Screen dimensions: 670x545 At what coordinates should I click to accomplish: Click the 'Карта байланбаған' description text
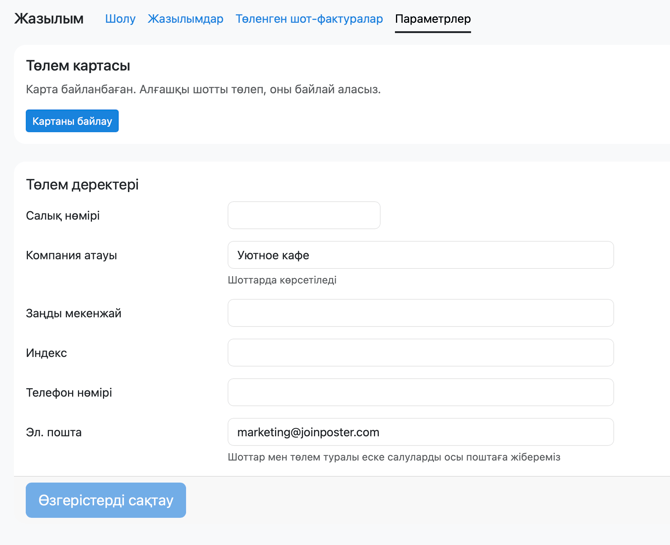point(203,89)
